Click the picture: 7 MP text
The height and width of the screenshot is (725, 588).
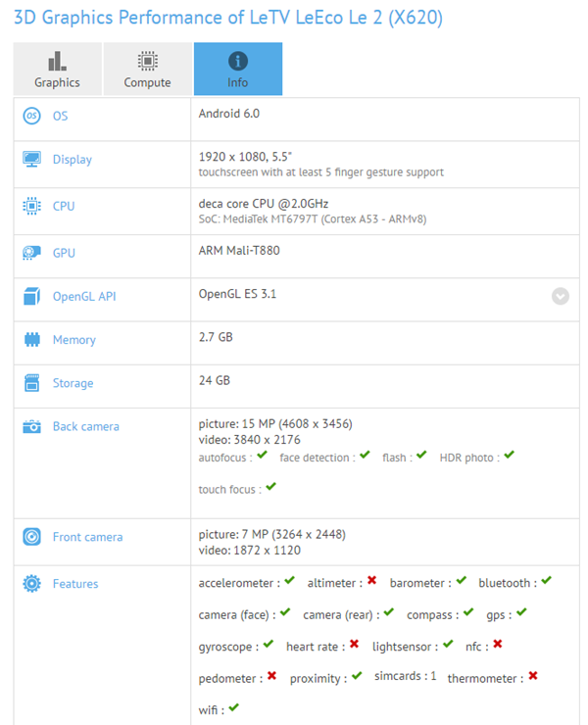click(272, 535)
